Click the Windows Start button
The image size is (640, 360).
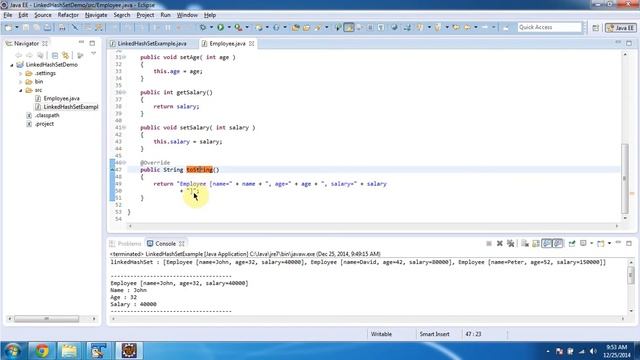[x=12, y=351]
